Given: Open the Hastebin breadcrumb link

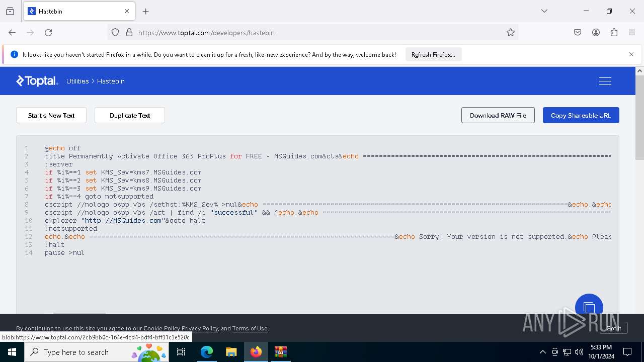Looking at the screenshot, I should (111, 81).
